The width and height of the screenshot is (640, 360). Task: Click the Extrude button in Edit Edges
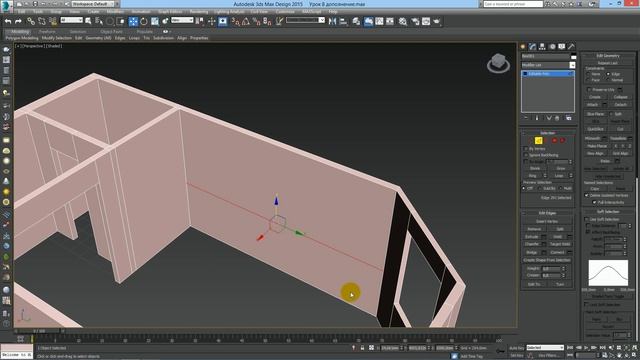point(532,237)
